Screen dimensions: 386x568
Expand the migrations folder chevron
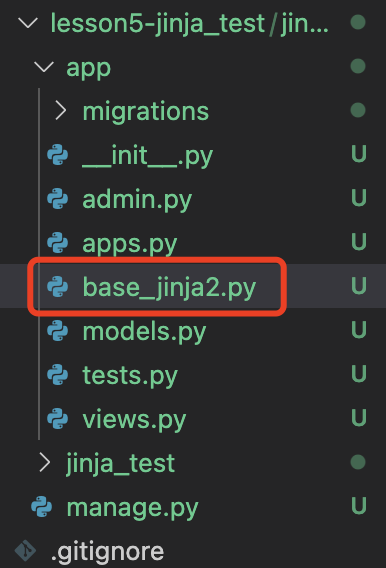[x=61, y=110]
